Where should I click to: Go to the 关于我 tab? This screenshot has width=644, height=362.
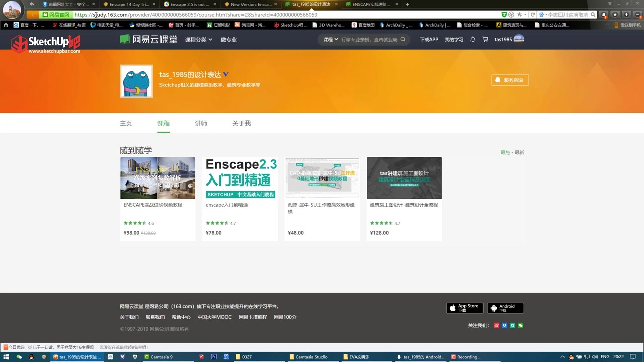coord(242,123)
